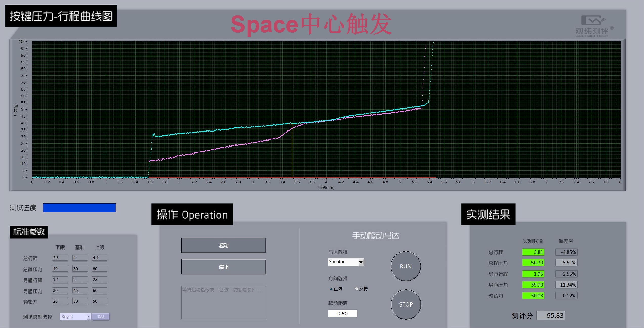Click the 总程压力 baseline field 60

pyautogui.click(x=80, y=269)
